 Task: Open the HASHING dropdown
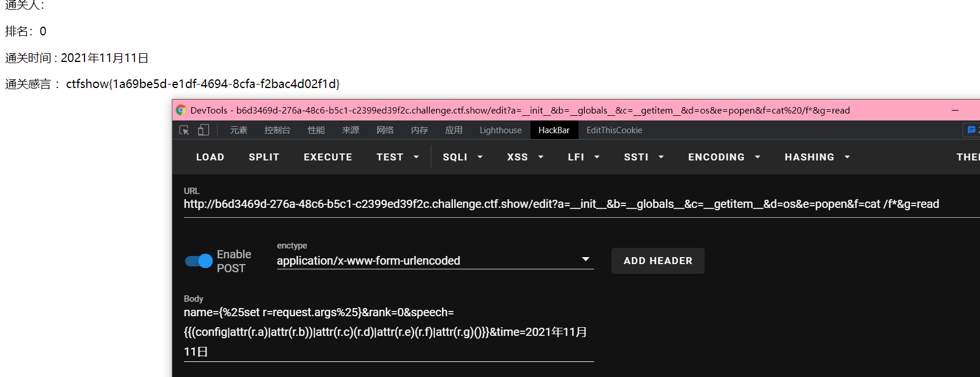pyautogui.click(x=817, y=157)
